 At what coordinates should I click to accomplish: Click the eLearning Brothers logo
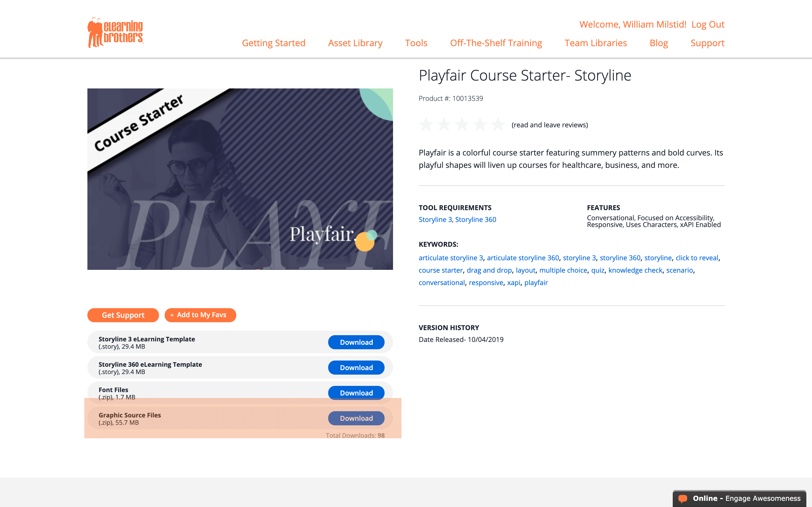click(x=115, y=32)
